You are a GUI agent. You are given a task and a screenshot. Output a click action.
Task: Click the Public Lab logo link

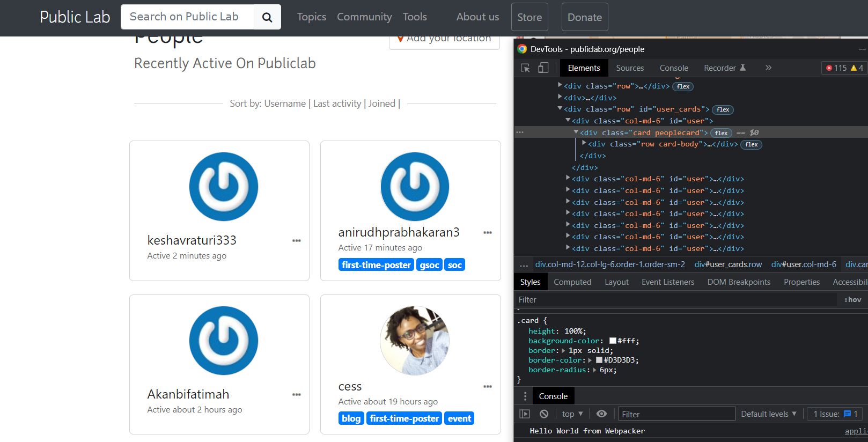75,17
